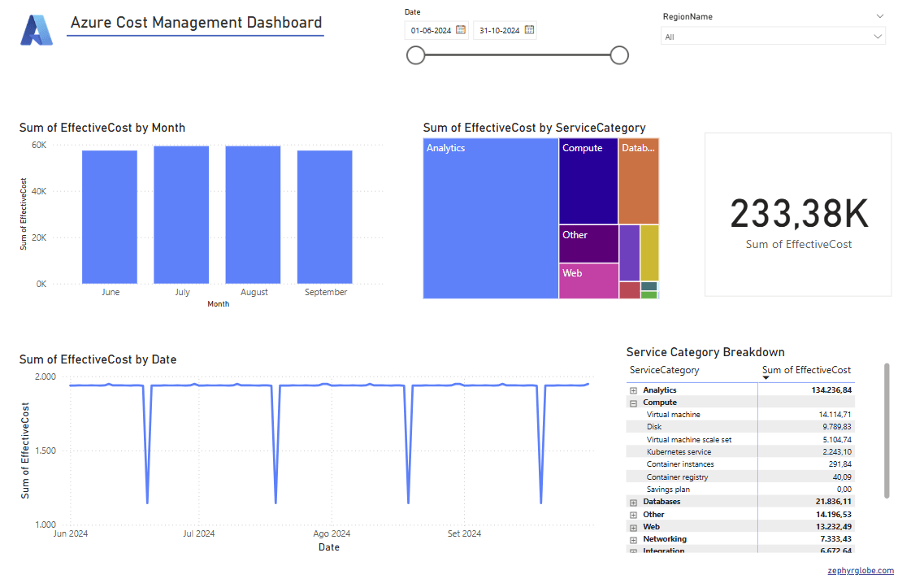Click the Azure Cost Management Dashboard title
924x579 pixels.
196,23
